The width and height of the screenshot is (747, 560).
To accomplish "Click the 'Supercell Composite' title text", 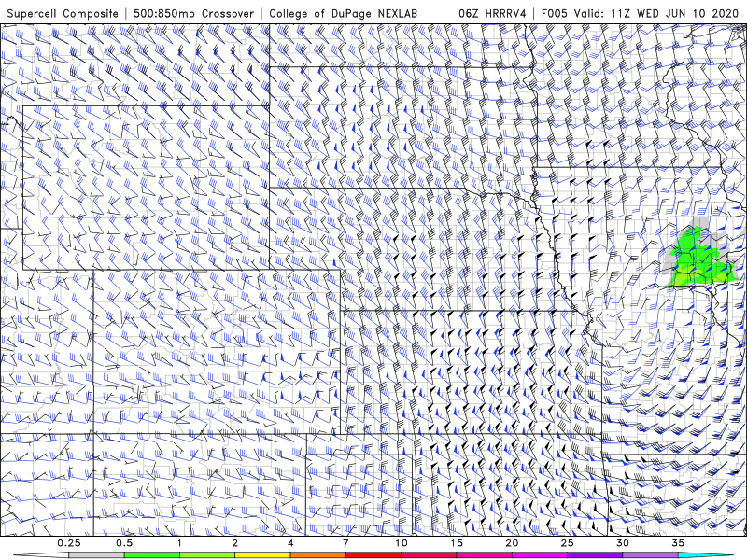I will coord(62,13).
